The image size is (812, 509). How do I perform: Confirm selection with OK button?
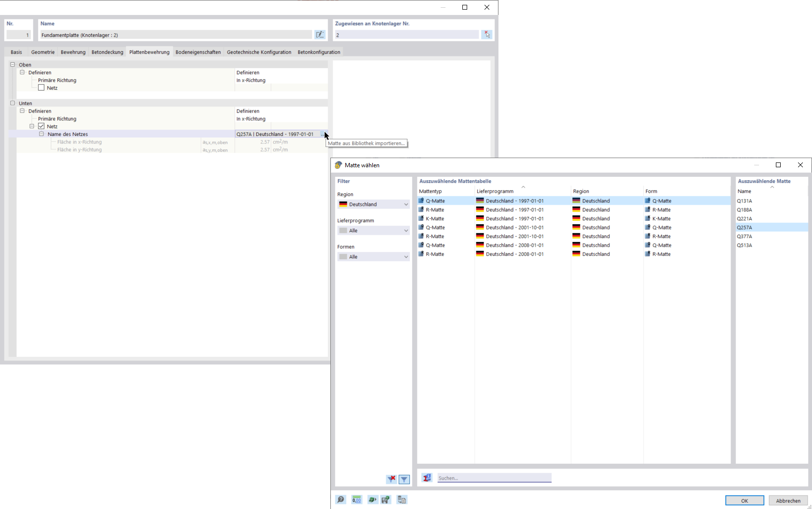[x=745, y=501]
